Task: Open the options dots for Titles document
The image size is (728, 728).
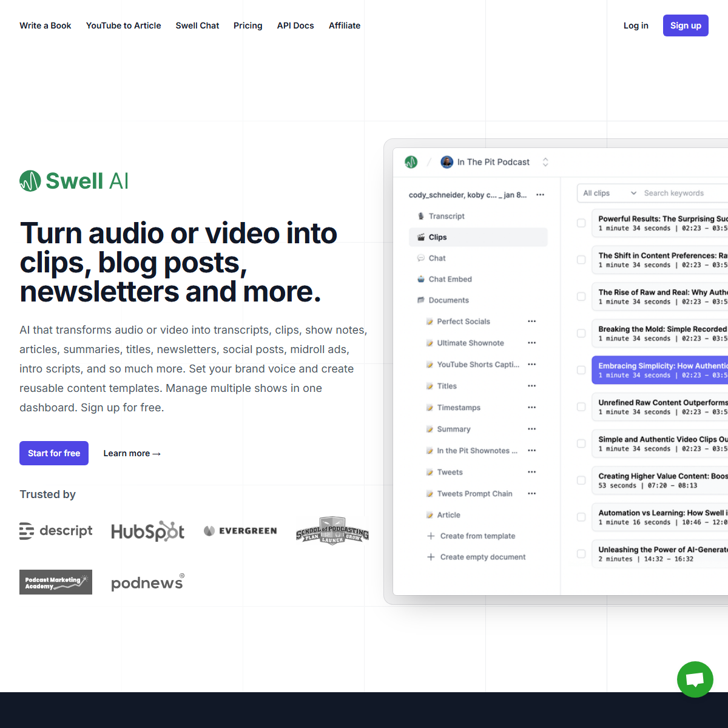Action: [532, 386]
